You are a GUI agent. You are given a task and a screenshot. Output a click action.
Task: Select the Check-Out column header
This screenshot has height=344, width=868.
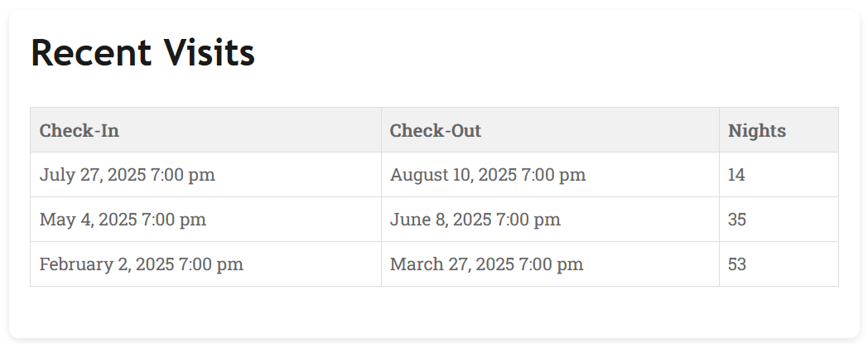[x=436, y=131]
